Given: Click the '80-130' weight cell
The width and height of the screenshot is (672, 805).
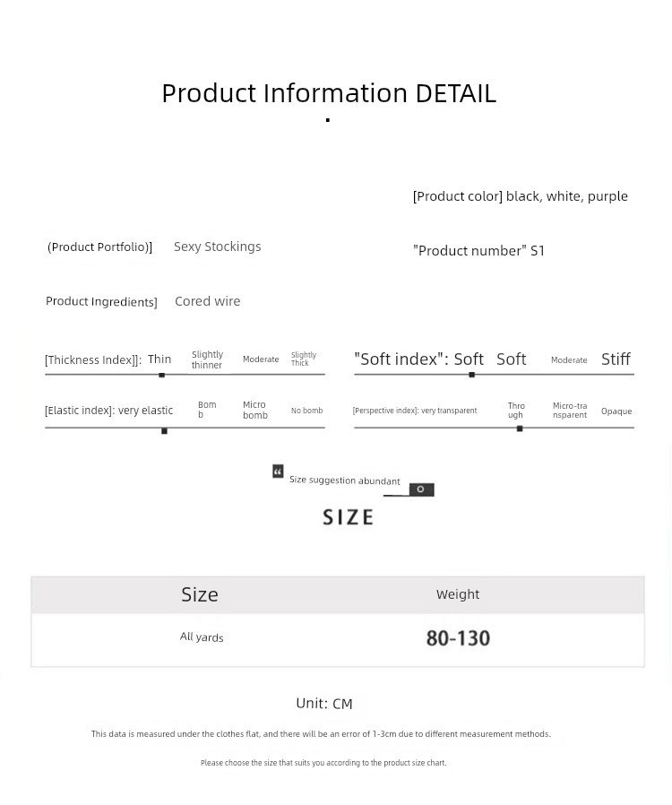Looking at the screenshot, I should pos(458,638).
